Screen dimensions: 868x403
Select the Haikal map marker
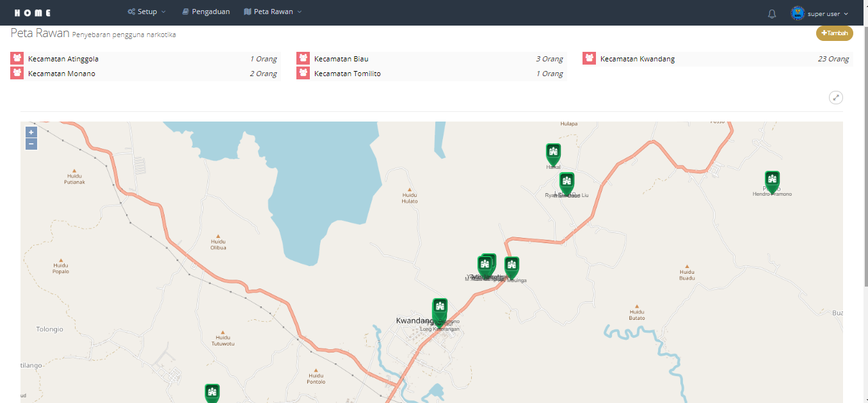(x=553, y=153)
